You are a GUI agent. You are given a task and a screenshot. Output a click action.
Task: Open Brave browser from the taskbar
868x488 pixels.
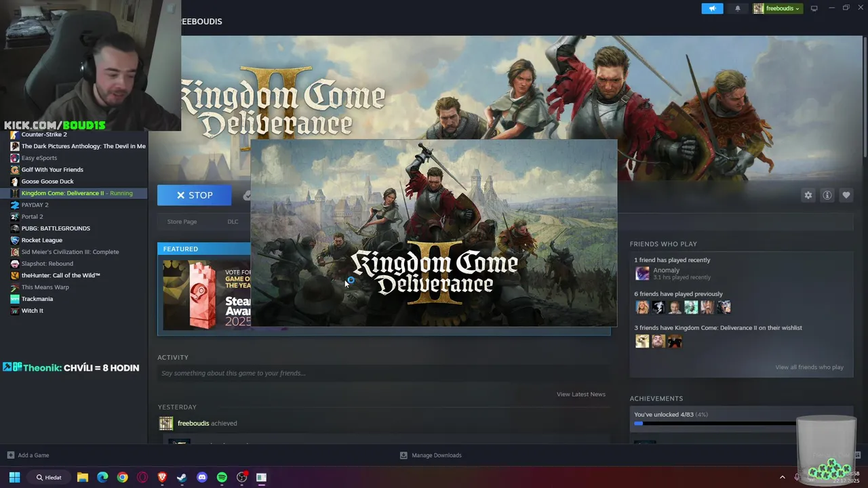pyautogui.click(x=162, y=477)
